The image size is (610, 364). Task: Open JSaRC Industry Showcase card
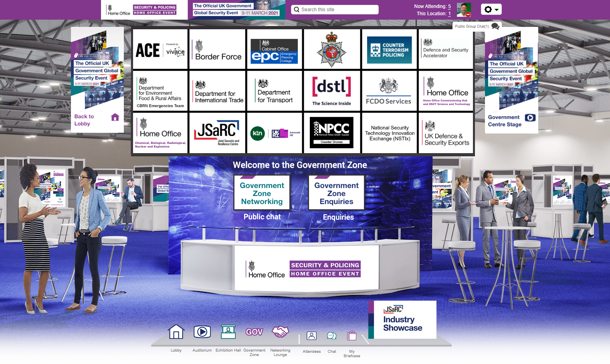pyautogui.click(x=402, y=320)
